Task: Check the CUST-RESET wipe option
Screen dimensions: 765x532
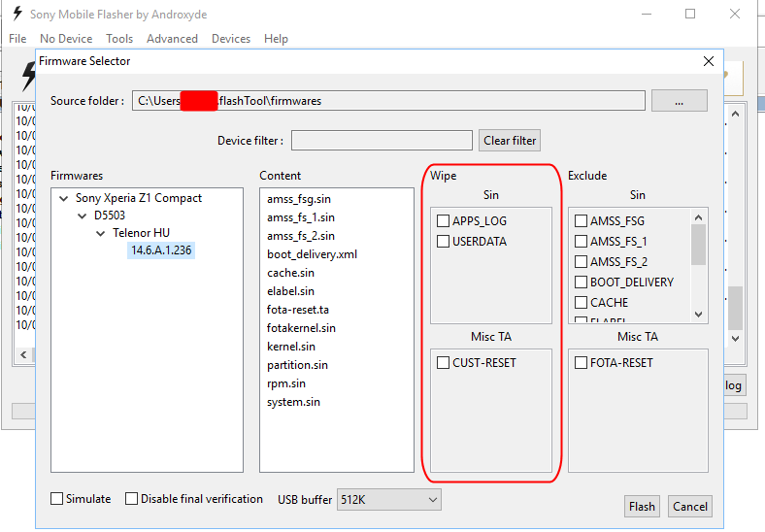Action: click(443, 363)
